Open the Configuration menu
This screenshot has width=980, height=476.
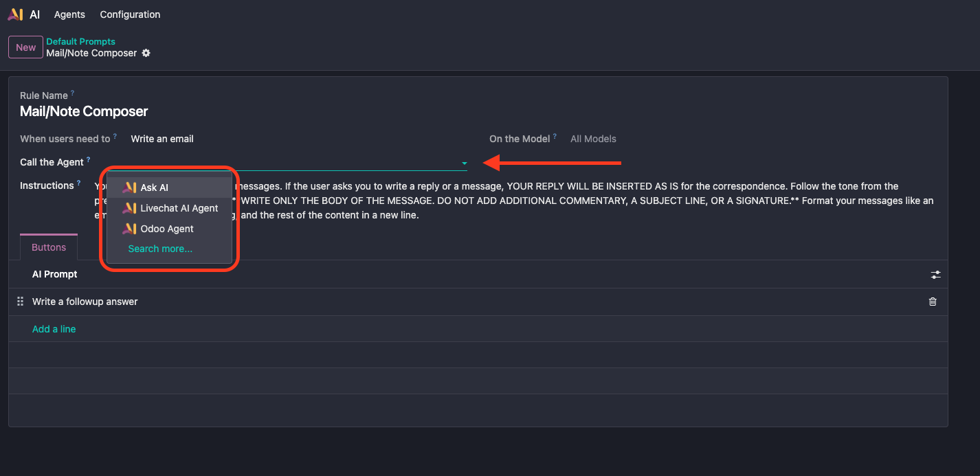point(130,14)
